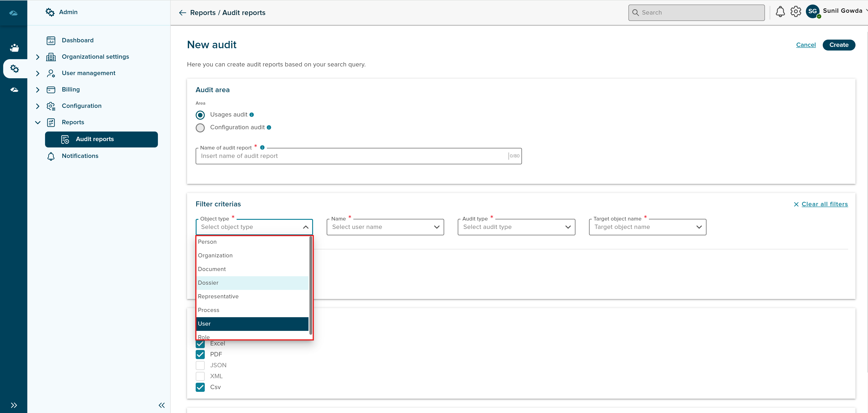Viewport: 868px width, 413px height.
Task: Click the Name of audit report field
Action: (x=354, y=156)
